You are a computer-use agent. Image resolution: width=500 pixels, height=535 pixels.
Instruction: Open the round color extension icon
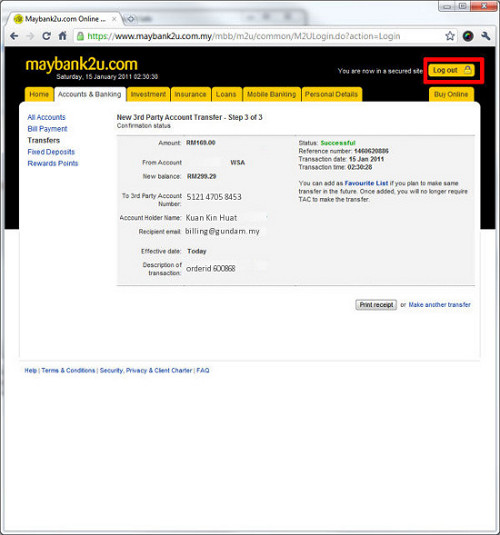468,36
